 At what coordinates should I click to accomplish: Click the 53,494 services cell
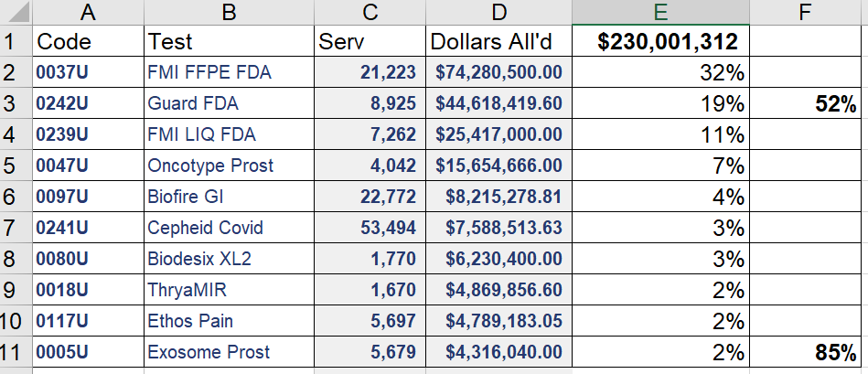(x=370, y=228)
